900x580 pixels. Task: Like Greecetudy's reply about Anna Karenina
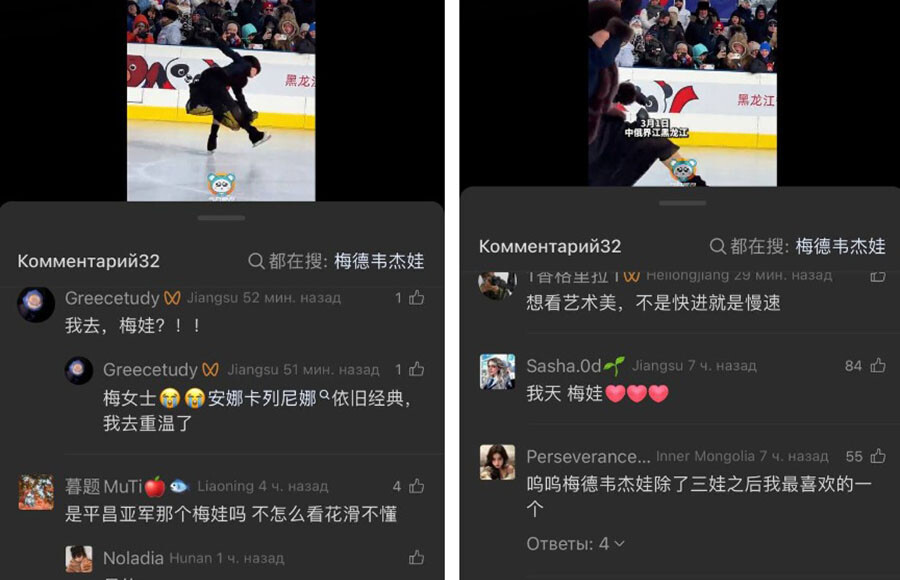(417, 369)
